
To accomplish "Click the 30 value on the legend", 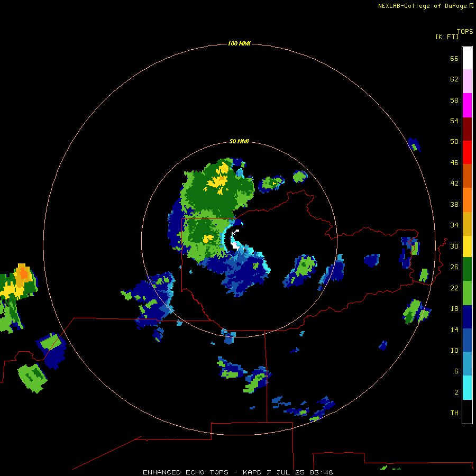I will 454,246.
